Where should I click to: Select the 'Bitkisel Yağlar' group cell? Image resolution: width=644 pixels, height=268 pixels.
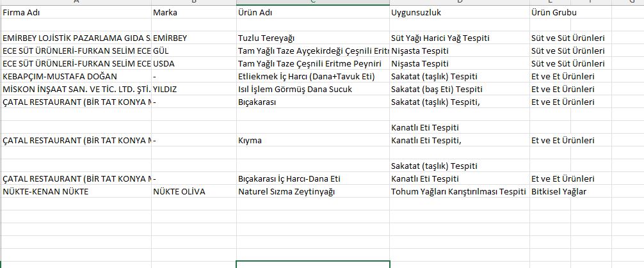[559, 191]
